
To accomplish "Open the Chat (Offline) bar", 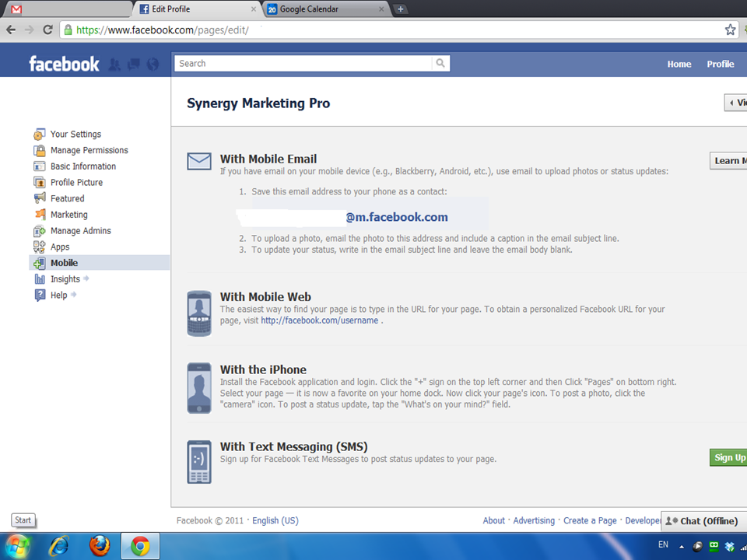I will [704, 521].
